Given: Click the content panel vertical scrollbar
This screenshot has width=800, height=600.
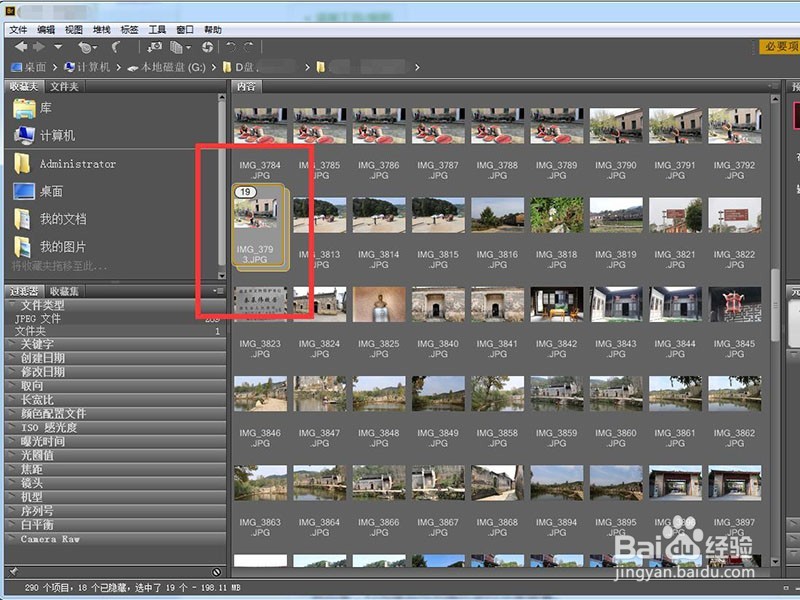Looking at the screenshot, I should click(x=775, y=305).
